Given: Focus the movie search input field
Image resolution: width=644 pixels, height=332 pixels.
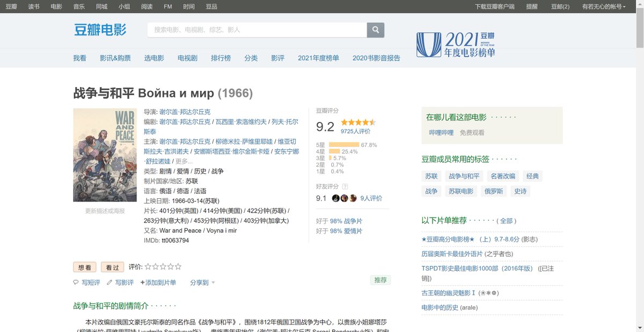Looking at the screenshot, I should [257, 30].
